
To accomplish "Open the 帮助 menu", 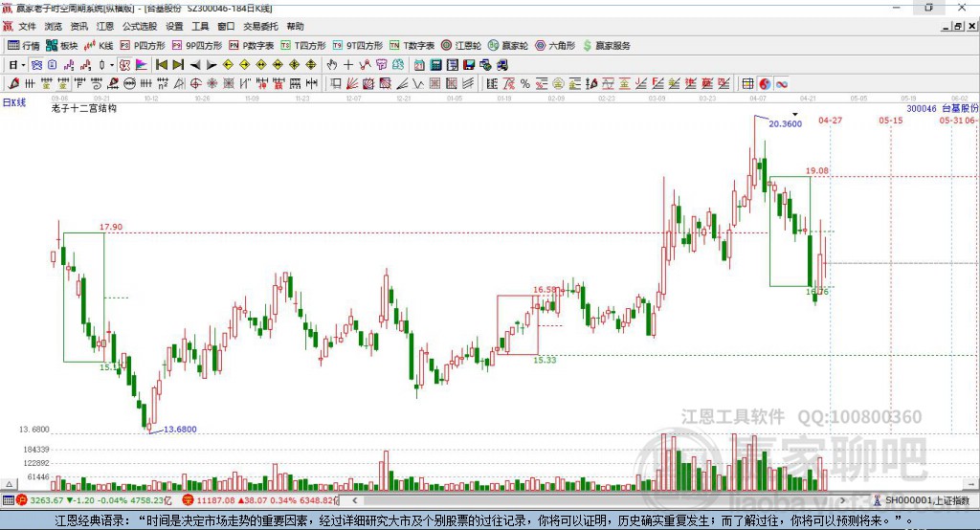I will (295, 26).
